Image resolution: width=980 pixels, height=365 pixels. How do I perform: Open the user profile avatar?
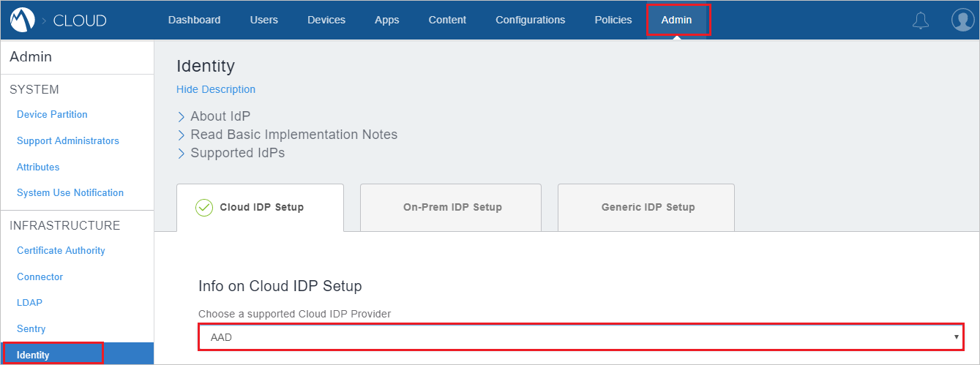(962, 20)
